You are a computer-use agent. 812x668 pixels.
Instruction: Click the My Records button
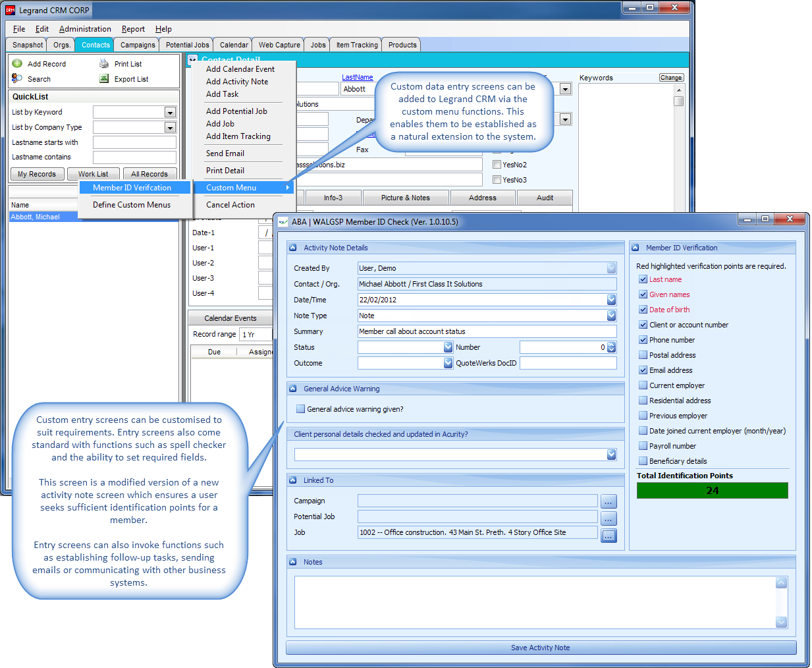pyautogui.click(x=37, y=174)
